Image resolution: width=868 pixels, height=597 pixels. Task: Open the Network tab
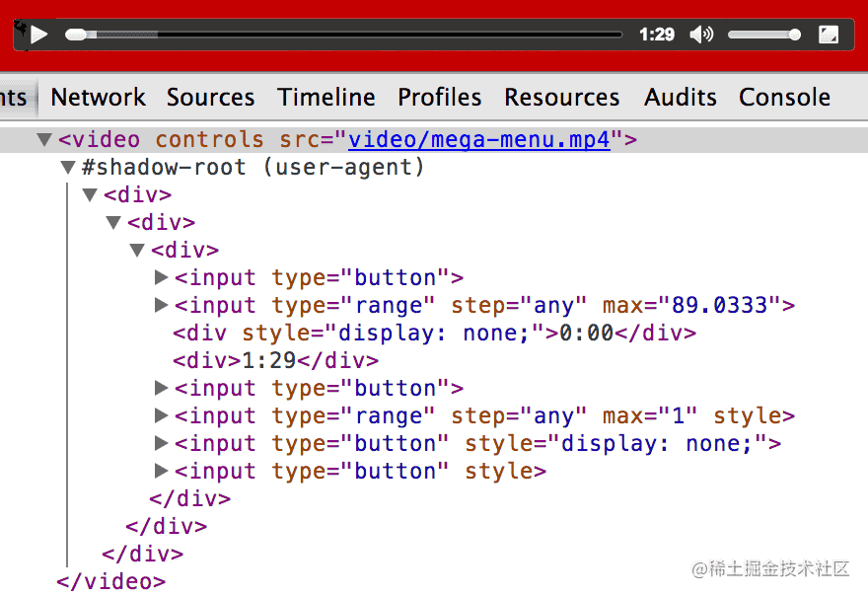98,97
